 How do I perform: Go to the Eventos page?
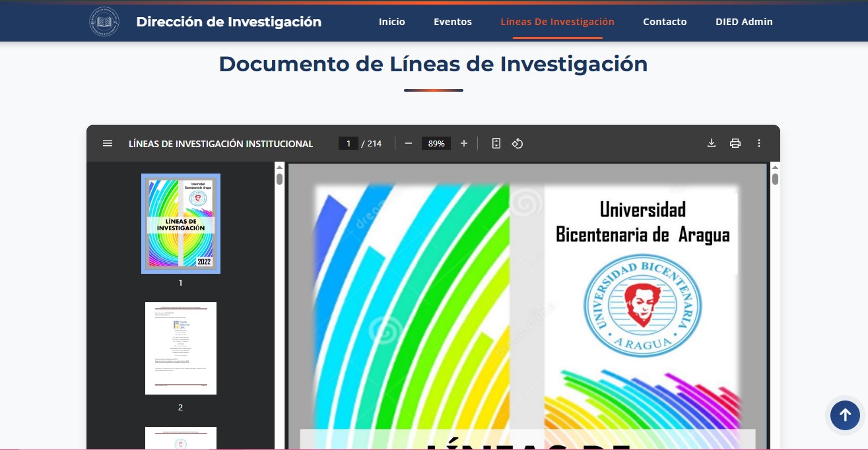coord(453,22)
